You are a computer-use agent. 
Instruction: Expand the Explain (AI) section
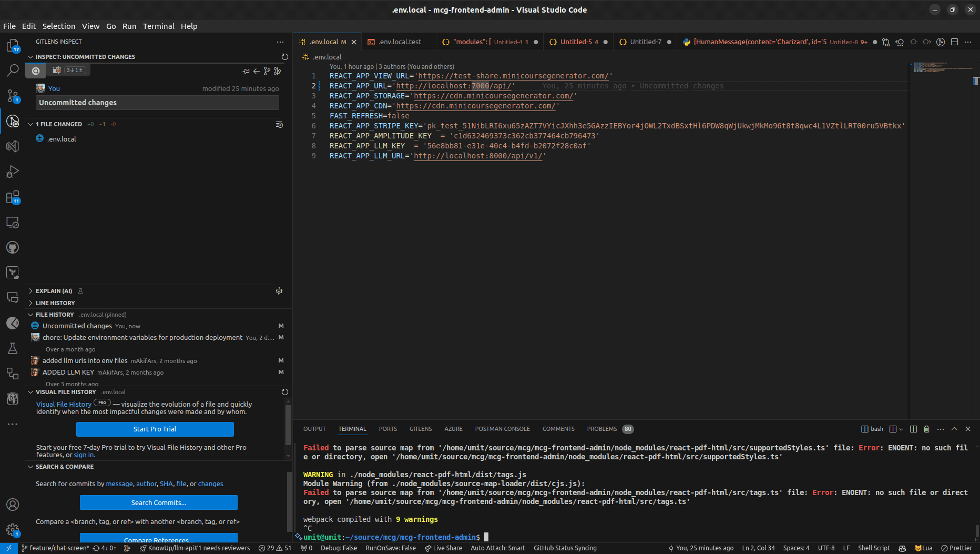tap(30, 291)
